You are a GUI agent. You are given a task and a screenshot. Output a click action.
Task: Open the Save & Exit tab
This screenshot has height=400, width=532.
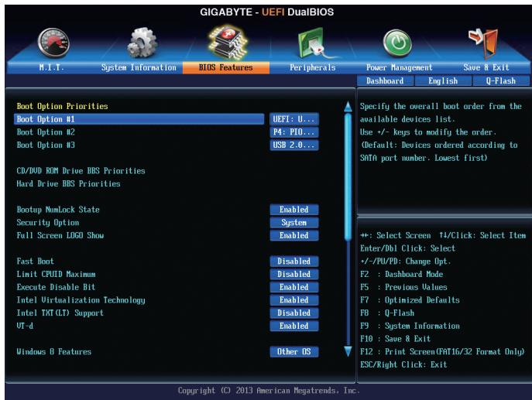[x=486, y=67]
